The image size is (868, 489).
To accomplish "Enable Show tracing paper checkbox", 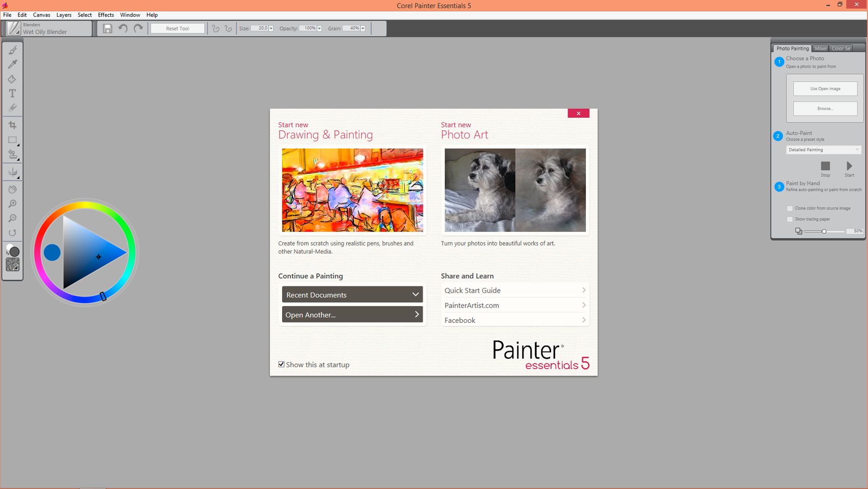I will click(x=790, y=219).
